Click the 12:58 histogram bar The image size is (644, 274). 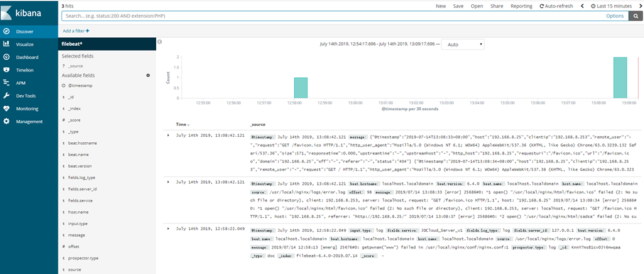(x=301, y=88)
